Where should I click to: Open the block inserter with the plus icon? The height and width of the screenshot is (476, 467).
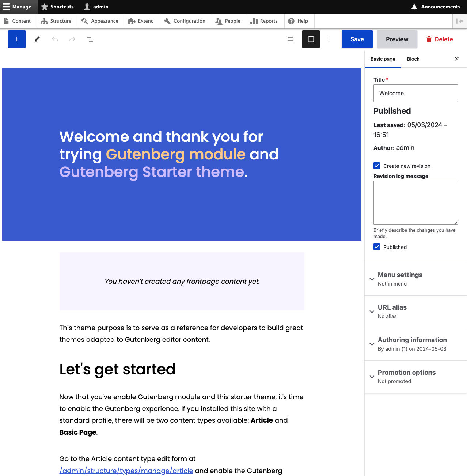pyautogui.click(x=16, y=39)
